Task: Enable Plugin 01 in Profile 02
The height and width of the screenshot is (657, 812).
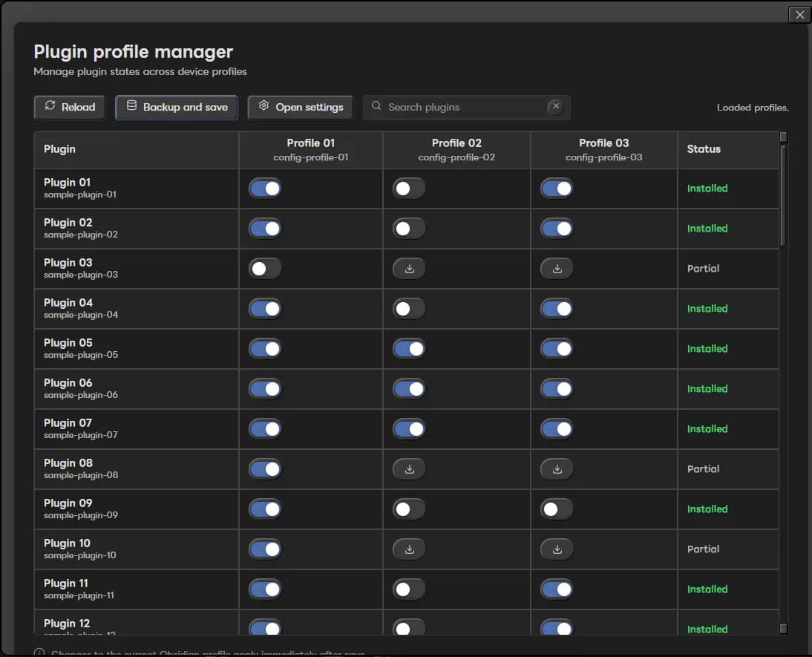Action: click(x=409, y=188)
